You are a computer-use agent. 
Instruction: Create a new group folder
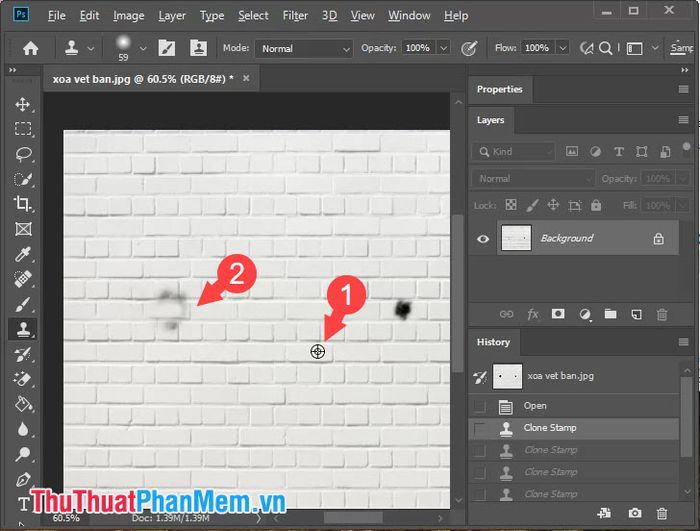[x=610, y=314]
